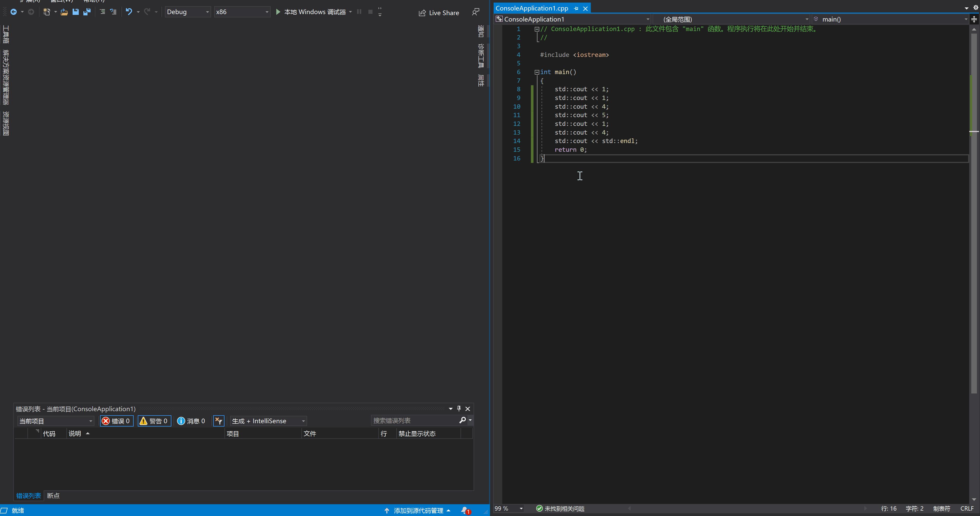Click the New Project toolbar icon

tap(46, 12)
